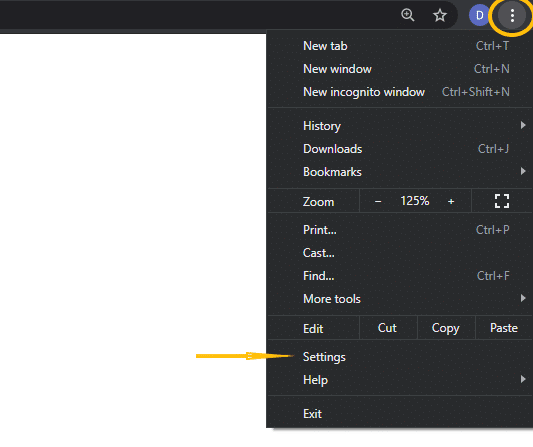Expand the More tools submenu arrow
This screenshot has height=447, width=533.
coord(523,298)
